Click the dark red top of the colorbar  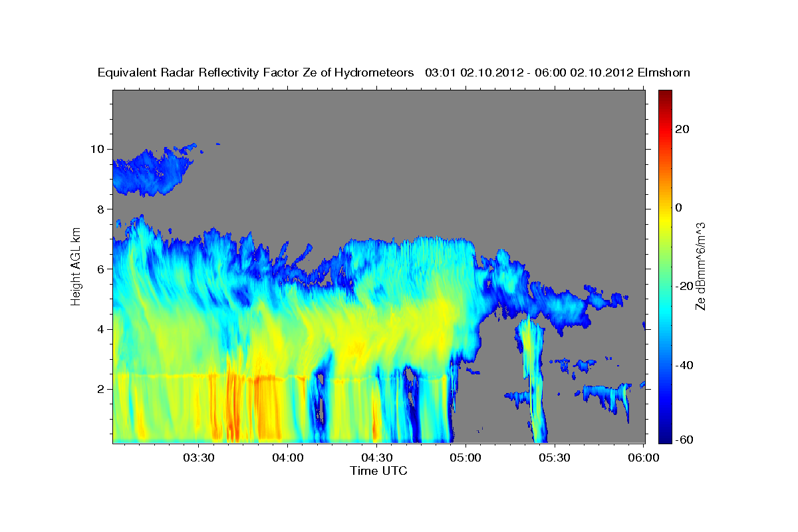[664, 96]
